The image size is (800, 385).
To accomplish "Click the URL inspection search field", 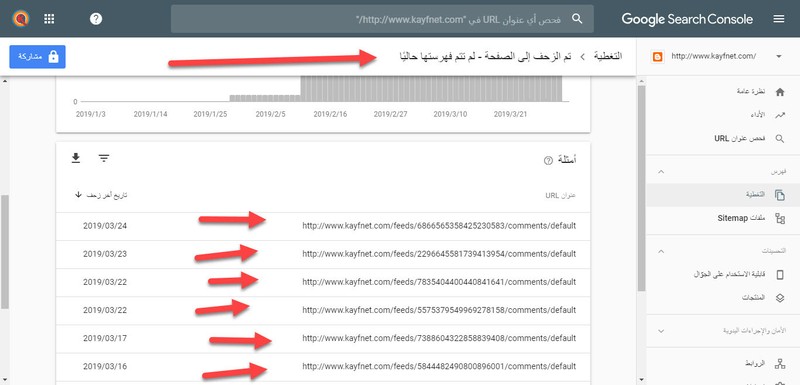I will [382, 19].
